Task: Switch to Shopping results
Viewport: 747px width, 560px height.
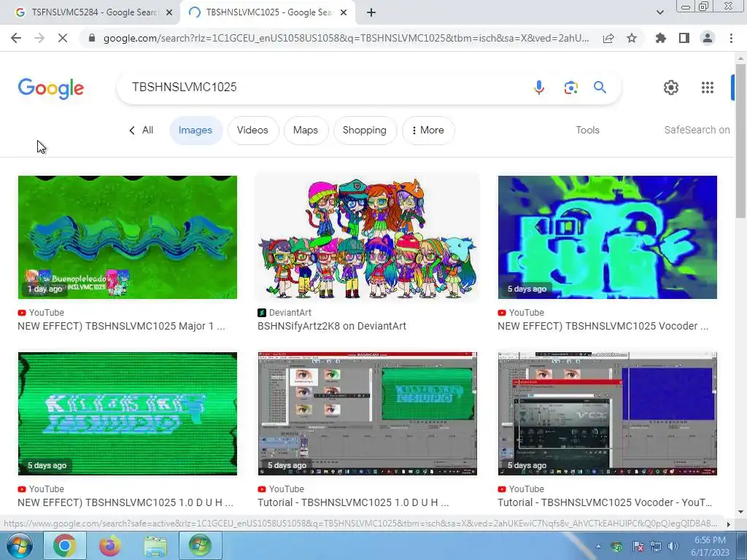Action: pos(365,130)
